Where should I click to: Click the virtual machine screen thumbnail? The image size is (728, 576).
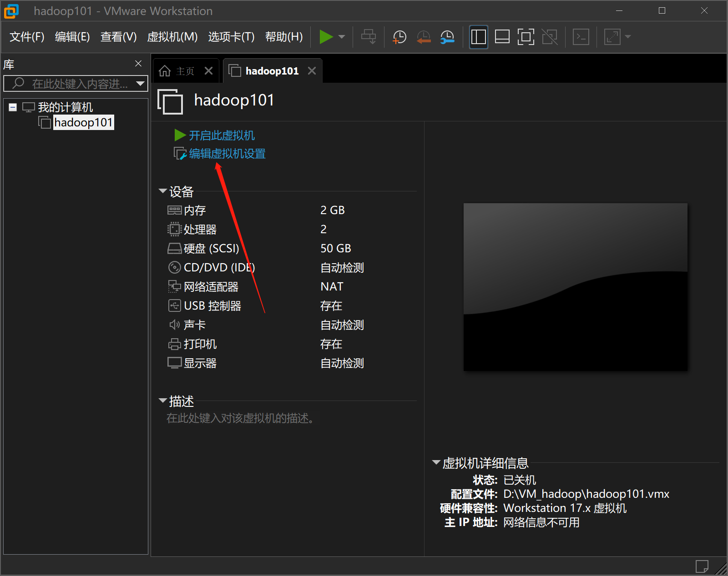coord(575,287)
